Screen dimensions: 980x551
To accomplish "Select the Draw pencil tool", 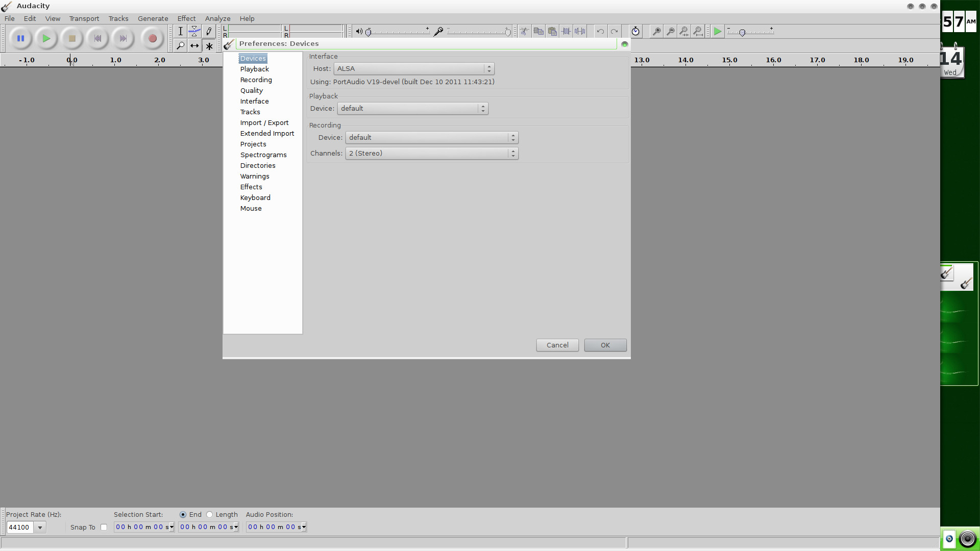I will click(209, 32).
